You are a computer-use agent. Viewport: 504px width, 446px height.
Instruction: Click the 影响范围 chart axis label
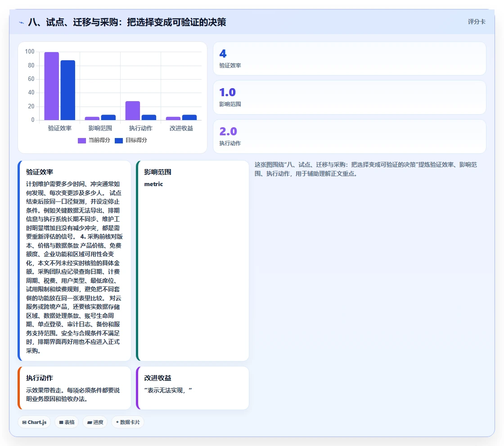point(100,128)
